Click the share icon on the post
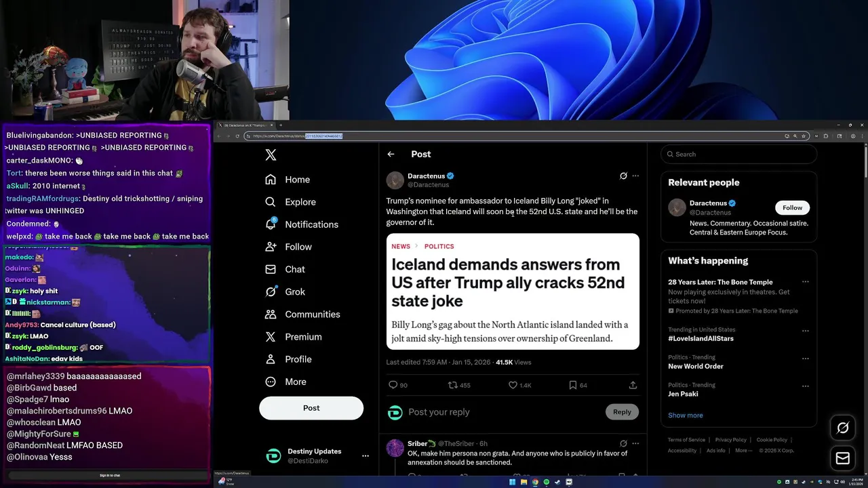 coord(633,385)
